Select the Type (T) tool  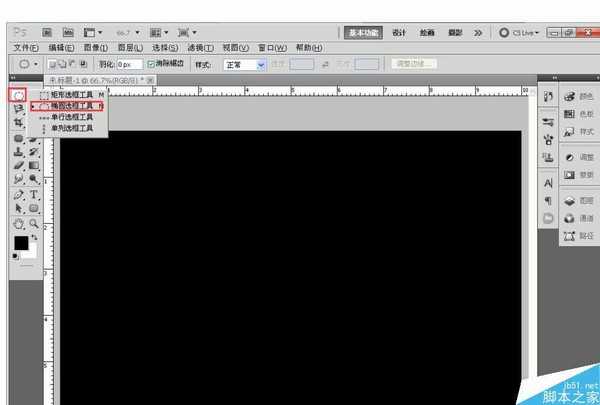click(34, 194)
